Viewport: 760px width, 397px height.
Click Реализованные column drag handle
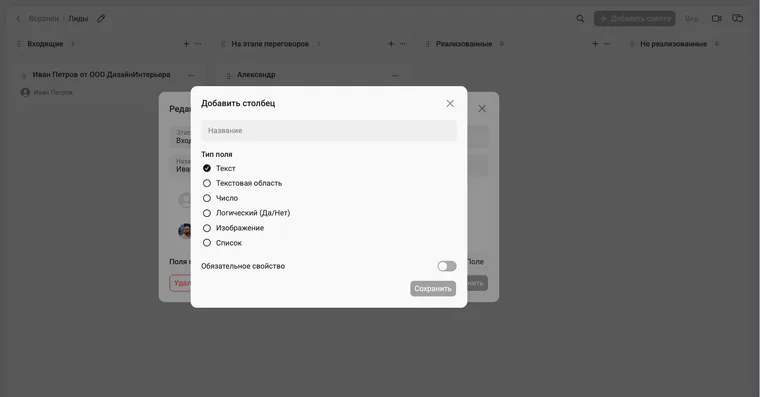[x=428, y=44]
